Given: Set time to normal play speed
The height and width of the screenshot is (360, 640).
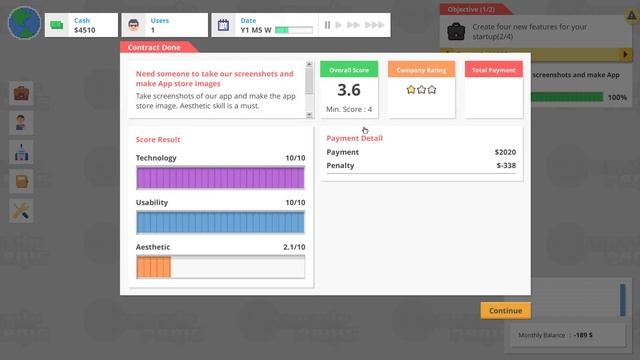Looking at the screenshot, I should 338,25.
